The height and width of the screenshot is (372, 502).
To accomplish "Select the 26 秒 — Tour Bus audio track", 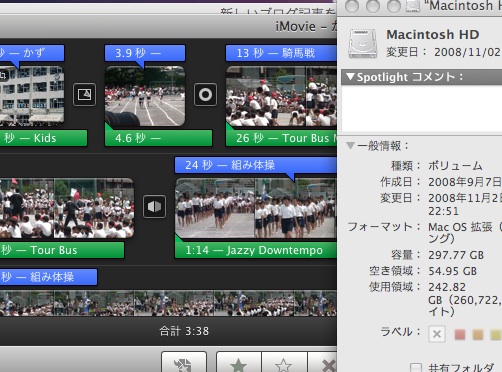I will (281, 138).
